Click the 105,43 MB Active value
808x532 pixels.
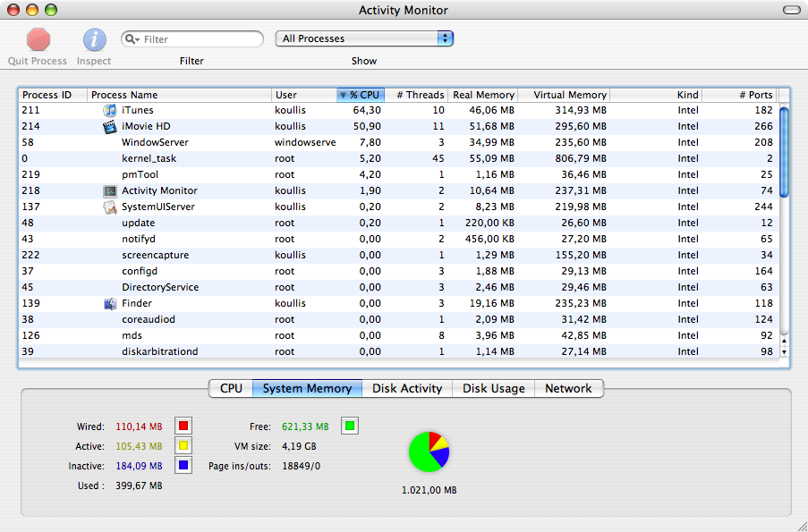point(139,446)
